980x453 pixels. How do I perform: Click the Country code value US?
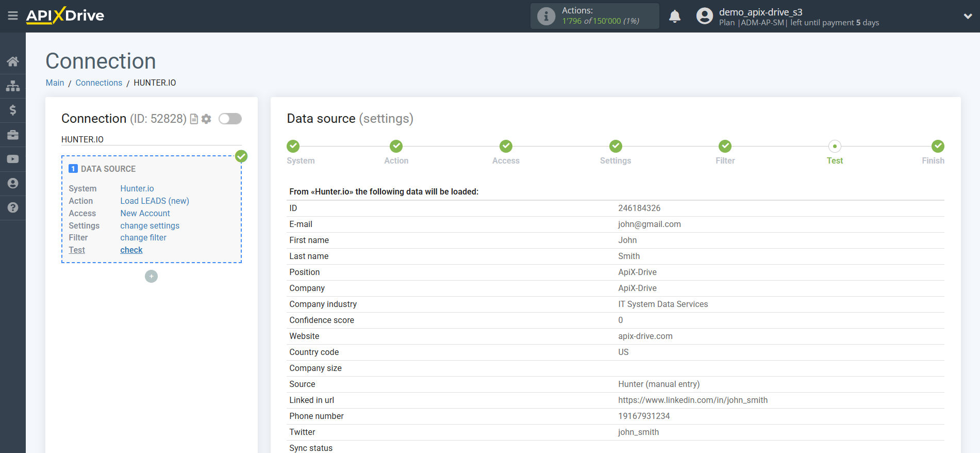[x=623, y=352]
